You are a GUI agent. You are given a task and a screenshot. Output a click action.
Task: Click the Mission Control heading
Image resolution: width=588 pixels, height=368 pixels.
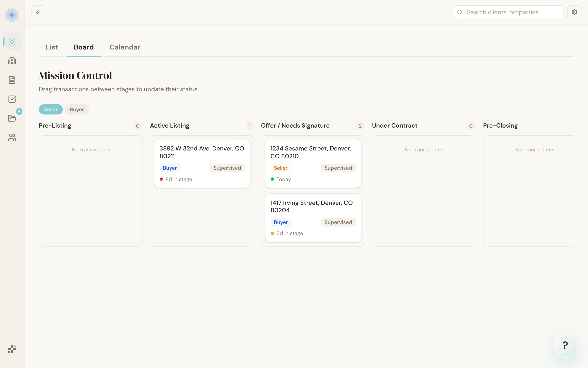pyautogui.click(x=75, y=75)
